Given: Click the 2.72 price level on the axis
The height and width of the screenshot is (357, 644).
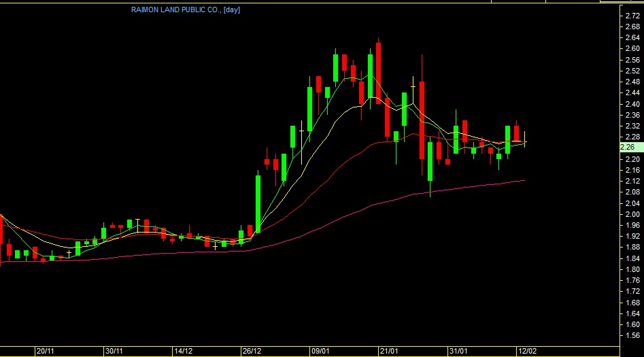Looking at the screenshot, I should (x=632, y=16).
